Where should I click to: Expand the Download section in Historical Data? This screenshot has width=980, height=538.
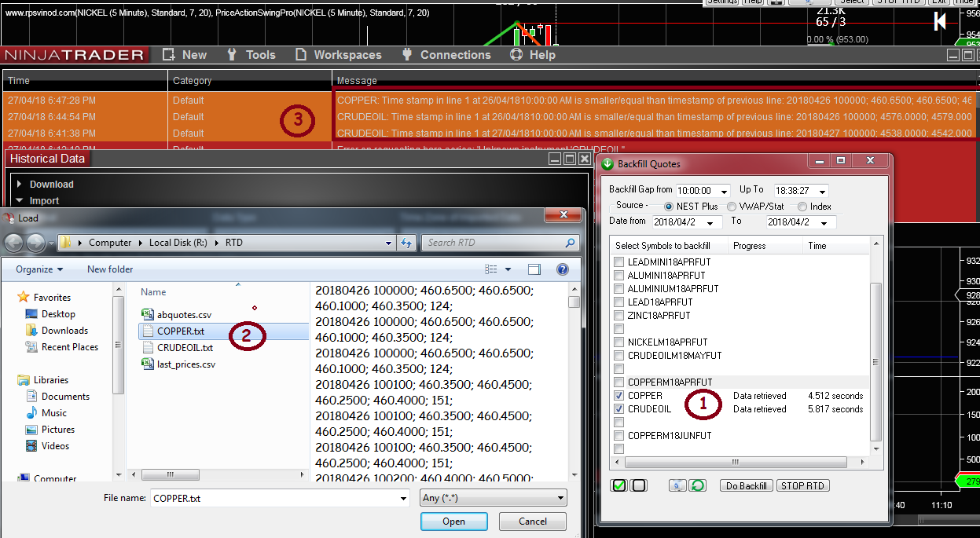point(45,185)
